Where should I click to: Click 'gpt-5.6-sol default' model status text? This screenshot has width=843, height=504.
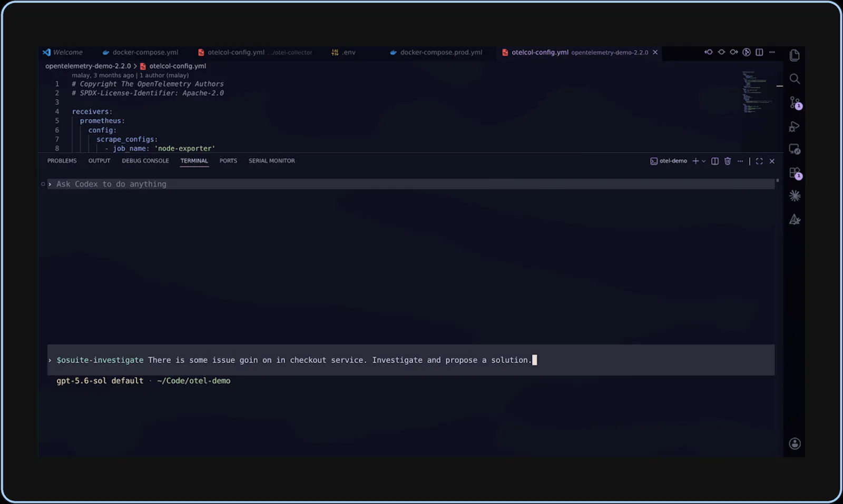tap(100, 381)
